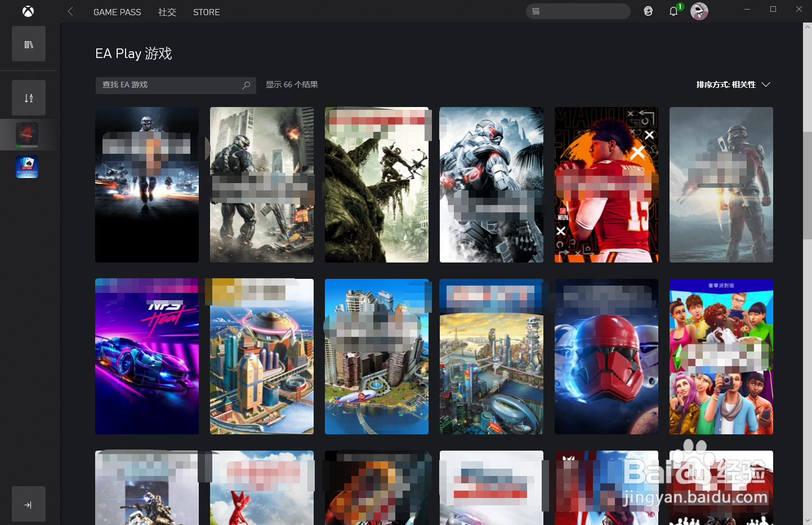Click the 查找 EA 游戏 search field
This screenshot has width=812, height=525.
click(x=176, y=85)
